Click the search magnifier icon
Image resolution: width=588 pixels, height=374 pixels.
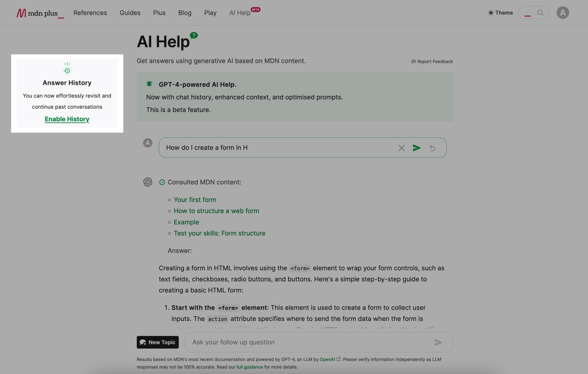click(540, 12)
